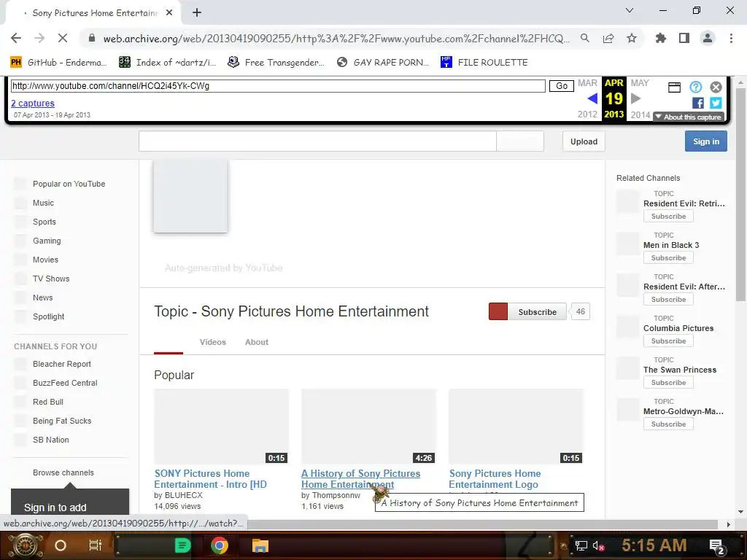Open File Explorer from taskbar
Screen dimensions: 747x560
coord(260,545)
